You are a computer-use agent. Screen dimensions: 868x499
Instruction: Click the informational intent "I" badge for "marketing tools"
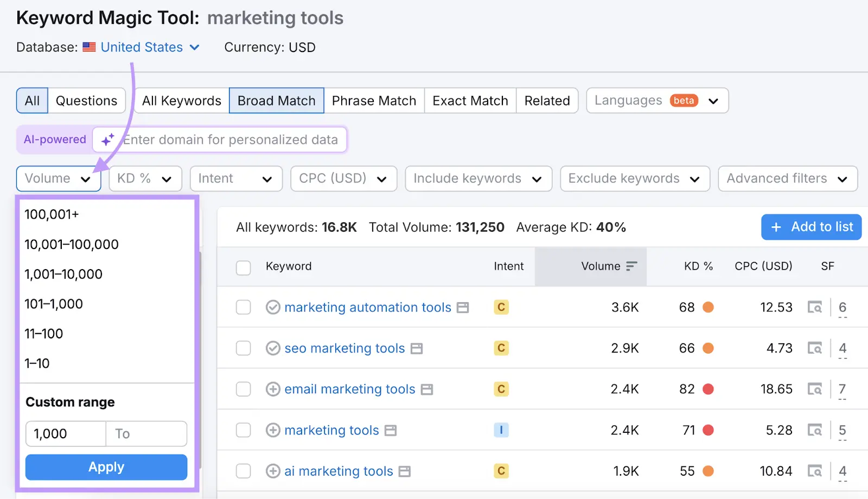(501, 430)
